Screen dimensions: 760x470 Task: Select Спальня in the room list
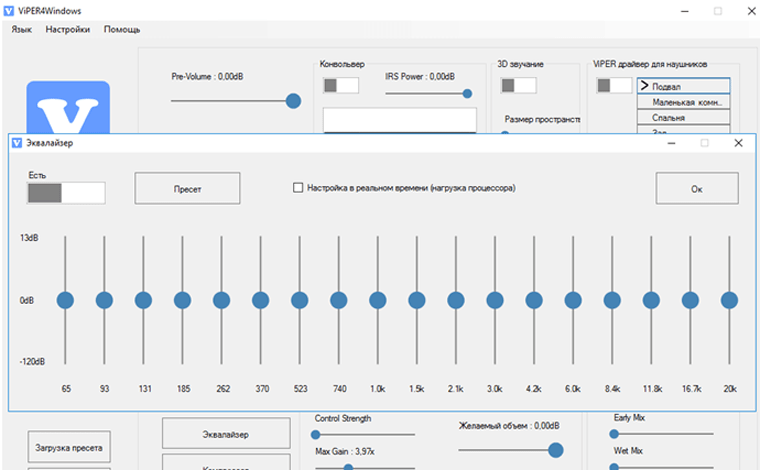point(683,117)
